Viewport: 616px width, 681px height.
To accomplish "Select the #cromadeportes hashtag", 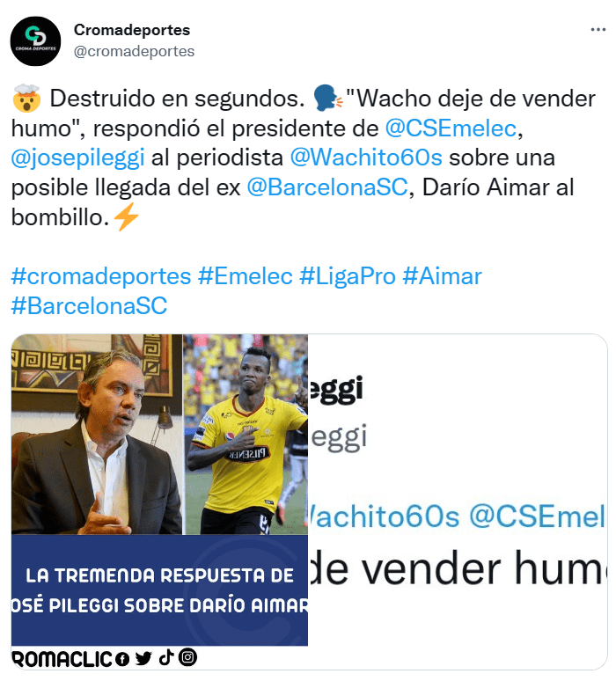I will [101, 276].
